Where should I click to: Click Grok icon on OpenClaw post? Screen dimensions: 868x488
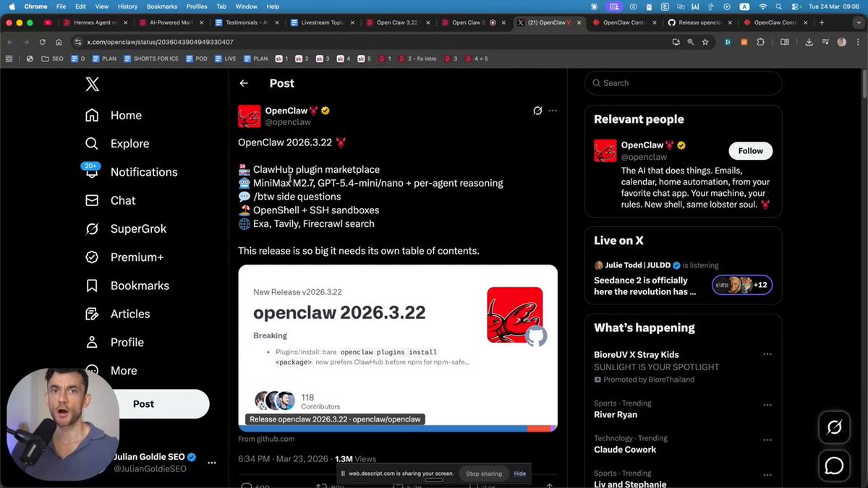pos(537,111)
